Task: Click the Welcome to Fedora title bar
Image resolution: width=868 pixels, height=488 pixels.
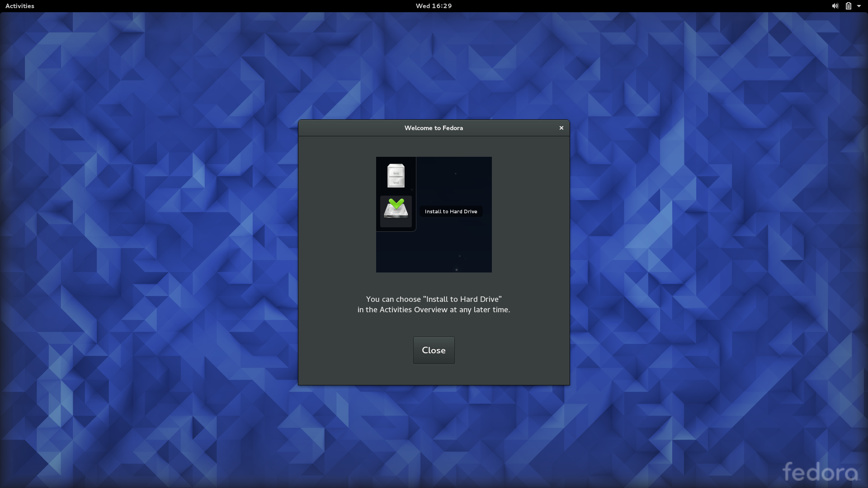Action: (434, 128)
